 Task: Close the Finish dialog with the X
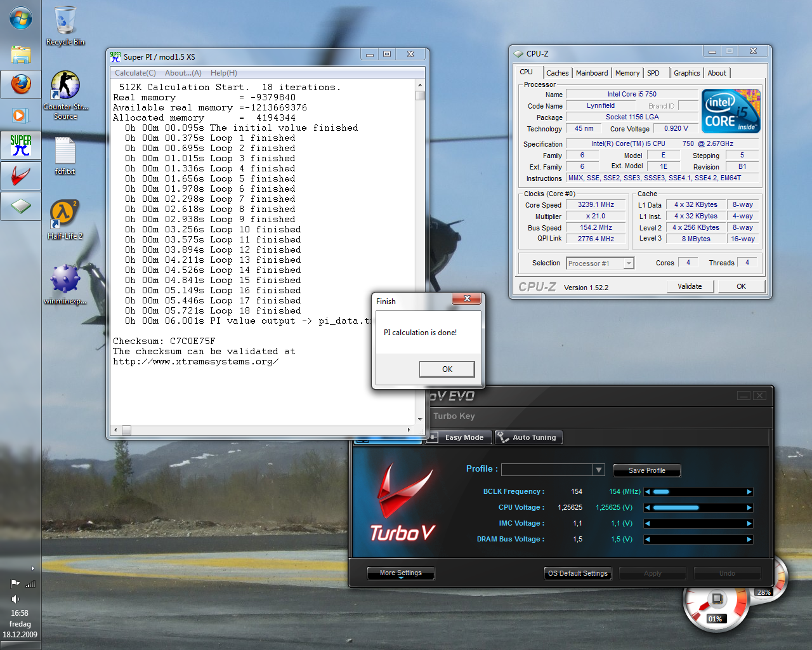point(468,298)
